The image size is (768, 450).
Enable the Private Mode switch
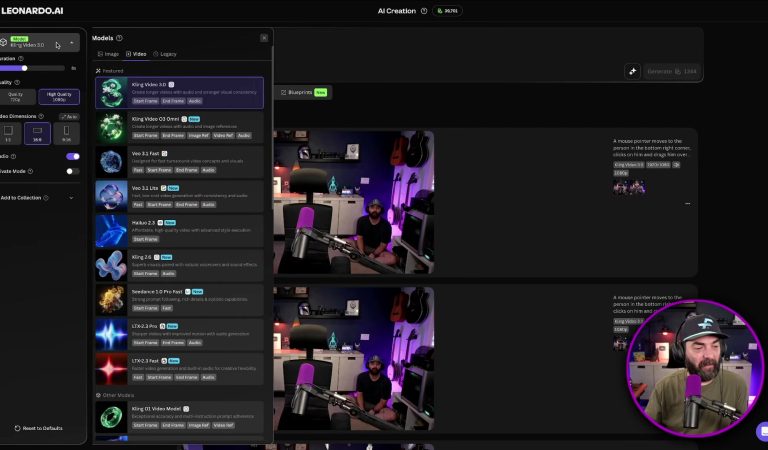point(73,171)
